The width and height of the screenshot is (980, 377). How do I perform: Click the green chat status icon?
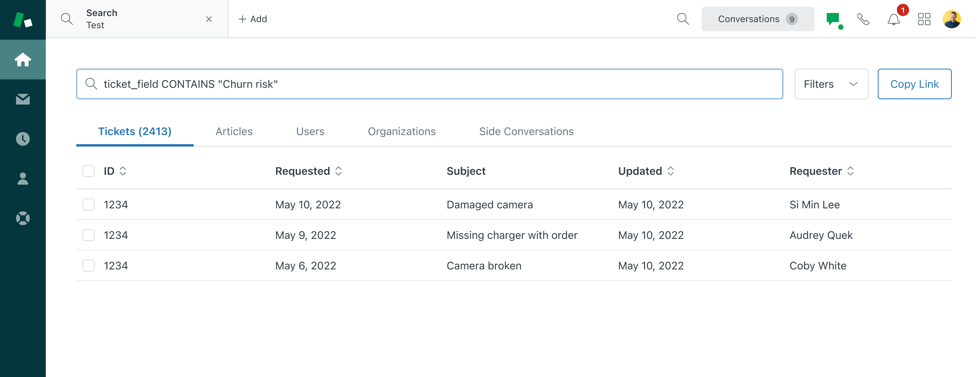833,19
